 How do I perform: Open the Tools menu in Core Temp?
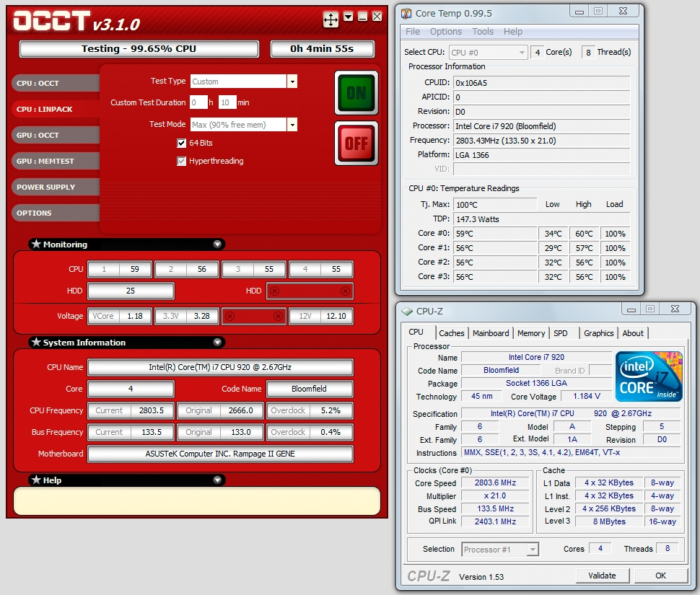point(483,32)
